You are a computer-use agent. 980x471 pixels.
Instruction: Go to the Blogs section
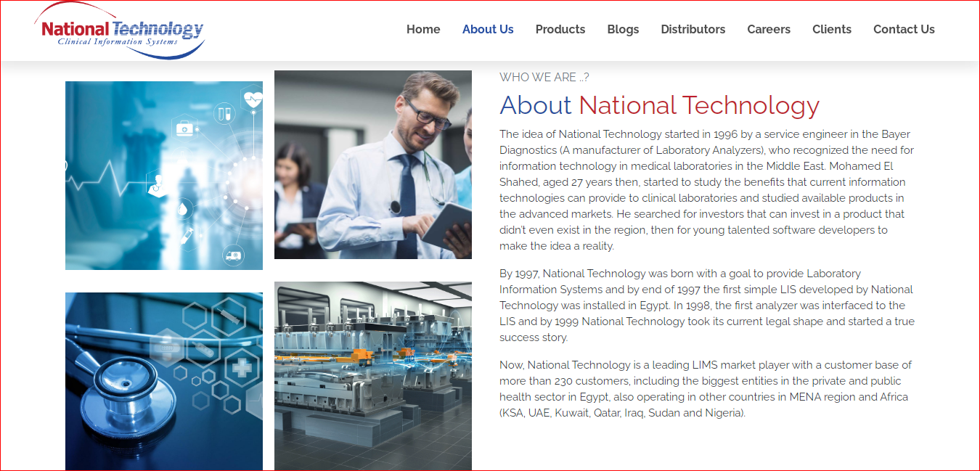[623, 30]
